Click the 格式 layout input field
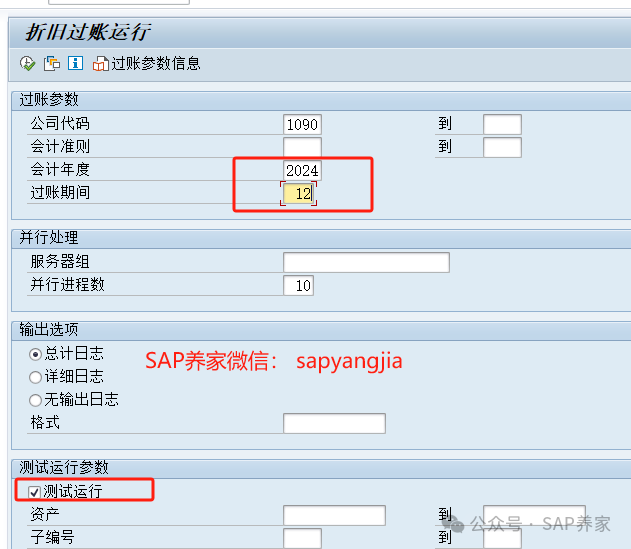 (x=334, y=423)
